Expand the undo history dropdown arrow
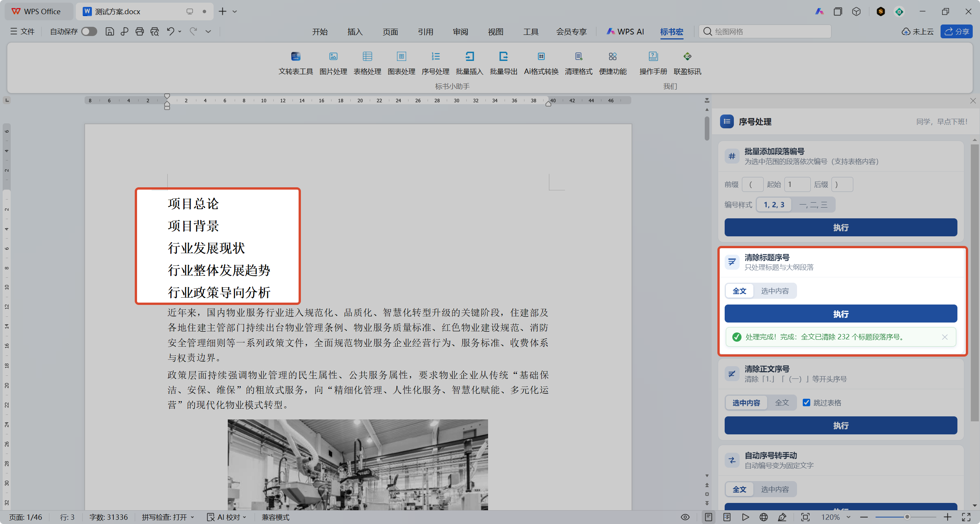 [180, 31]
